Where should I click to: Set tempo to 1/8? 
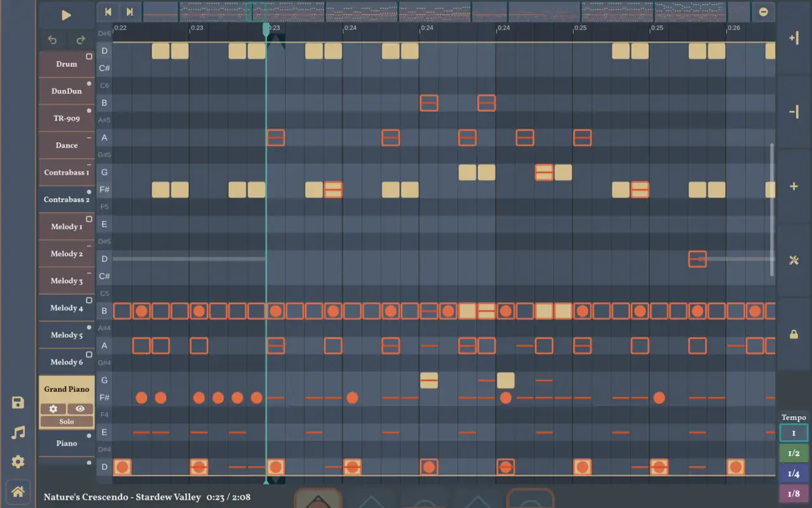click(x=794, y=493)
